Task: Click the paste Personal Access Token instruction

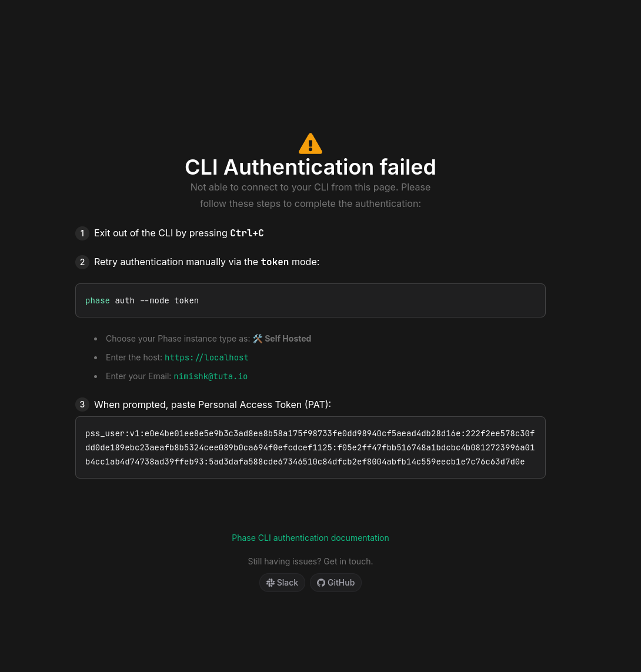Action: tap(213, 404)
